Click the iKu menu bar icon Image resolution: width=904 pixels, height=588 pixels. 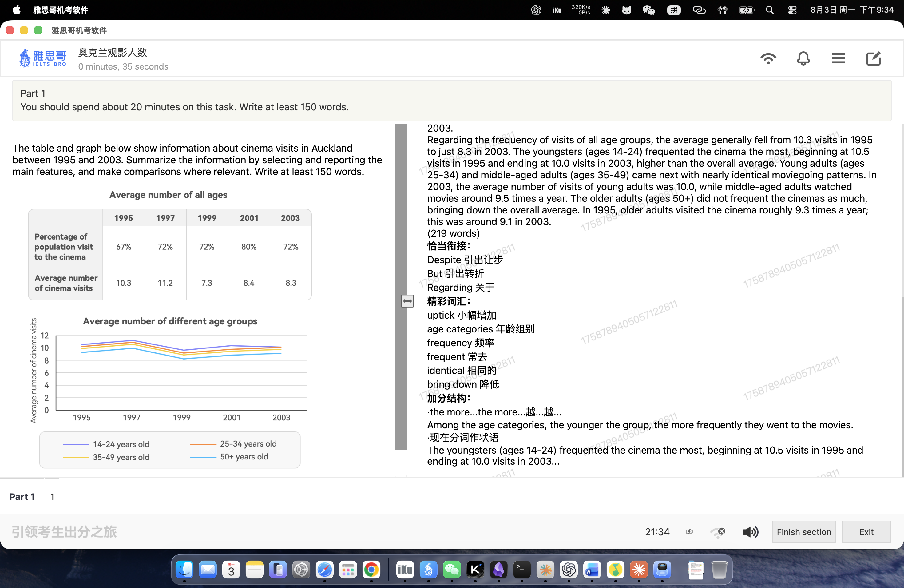pos(557,10)
